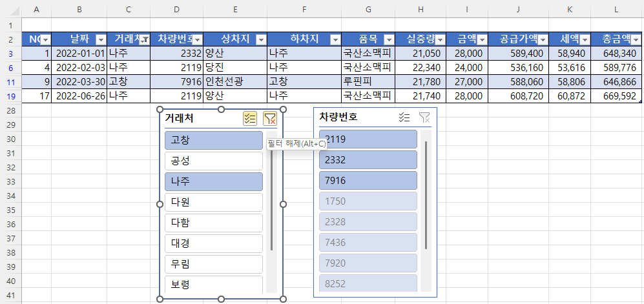Click 7920 item in 차량번호 slicer
Viewport: 644px width, 304px height.
(x=368, y=263)
